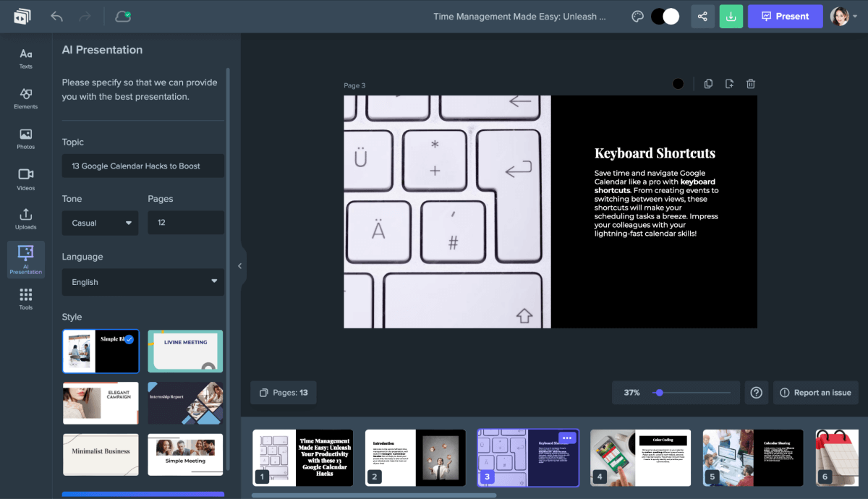
Task: Select slide thumbnail 1
Action: 302,458
